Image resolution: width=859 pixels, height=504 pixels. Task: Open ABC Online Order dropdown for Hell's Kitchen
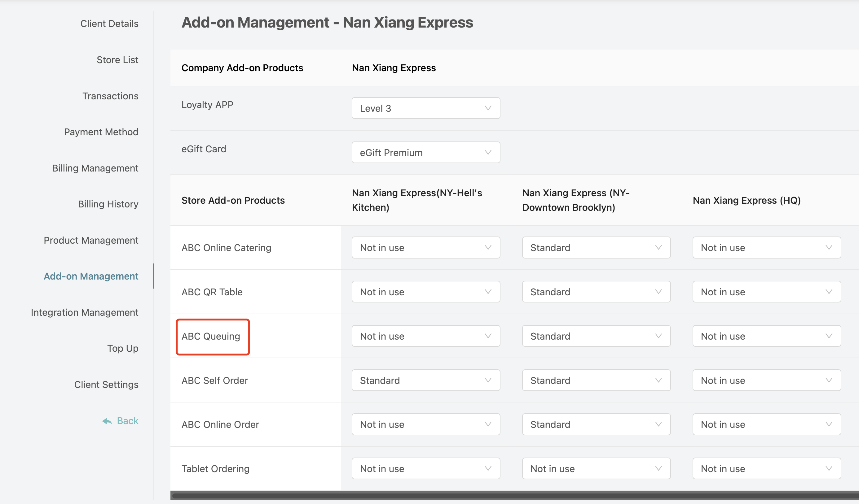(426, 424)
